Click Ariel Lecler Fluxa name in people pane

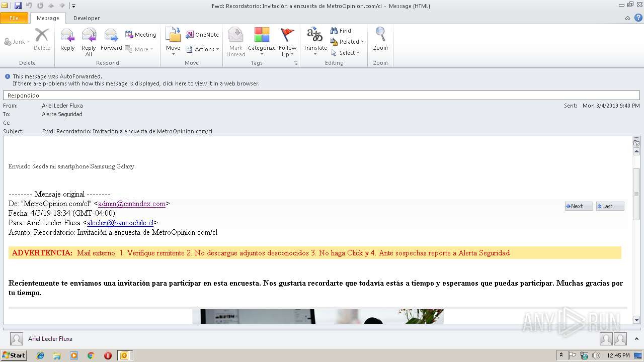click(x=50, y=339)
